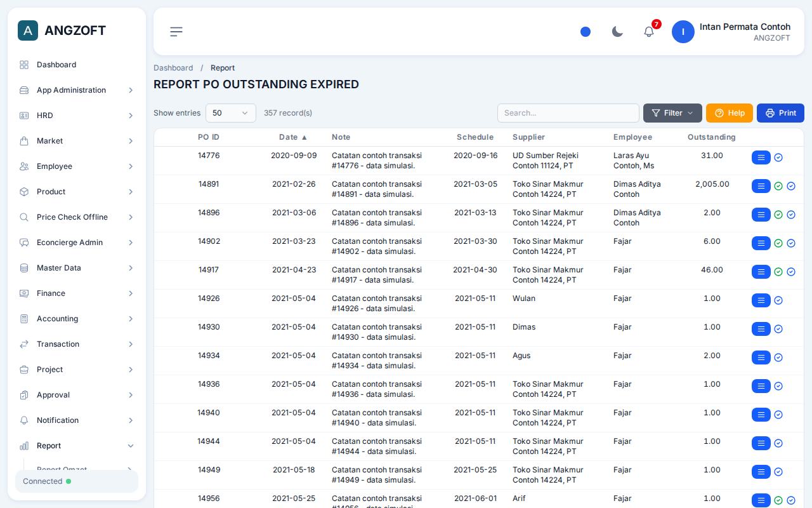Screen dimensions: 812x508
Task: Open the Transaction sidebar menu
Action: (77, 344)
